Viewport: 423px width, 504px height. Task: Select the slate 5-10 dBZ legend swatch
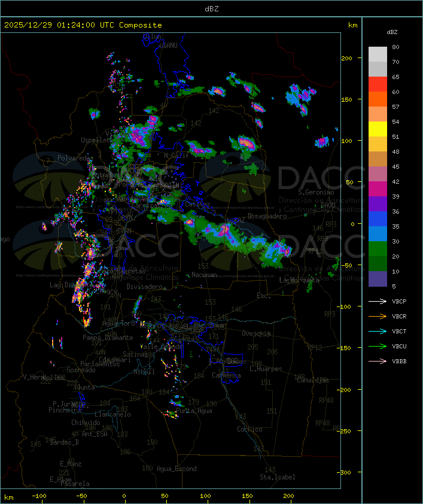pyautogui.click(x=378, y=279)
